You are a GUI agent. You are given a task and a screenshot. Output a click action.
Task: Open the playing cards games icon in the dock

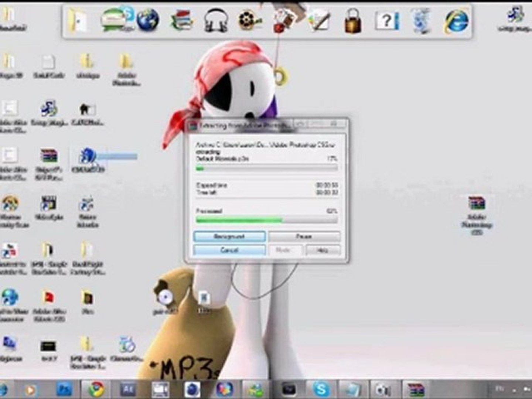tap(284, 20)
